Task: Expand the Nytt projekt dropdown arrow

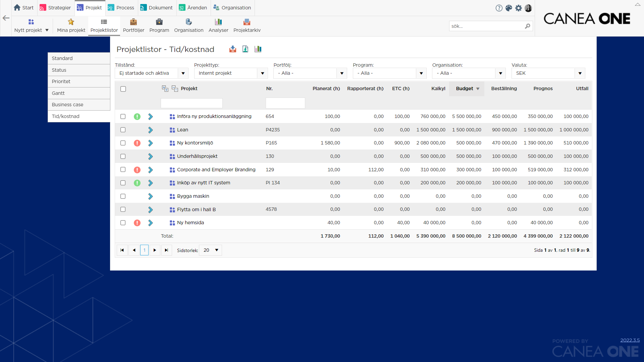Action: (x=47, y=30)
